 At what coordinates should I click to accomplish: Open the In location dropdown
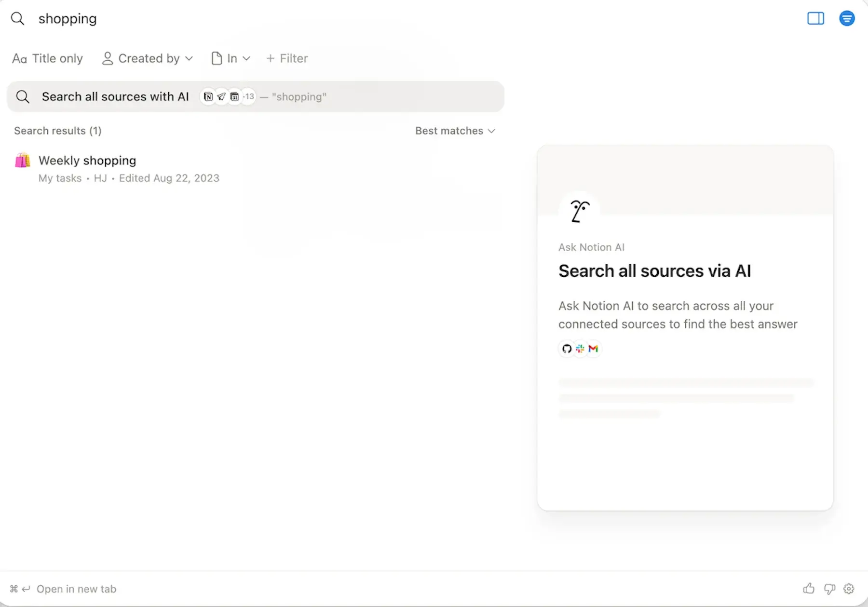tap(231, 58)
